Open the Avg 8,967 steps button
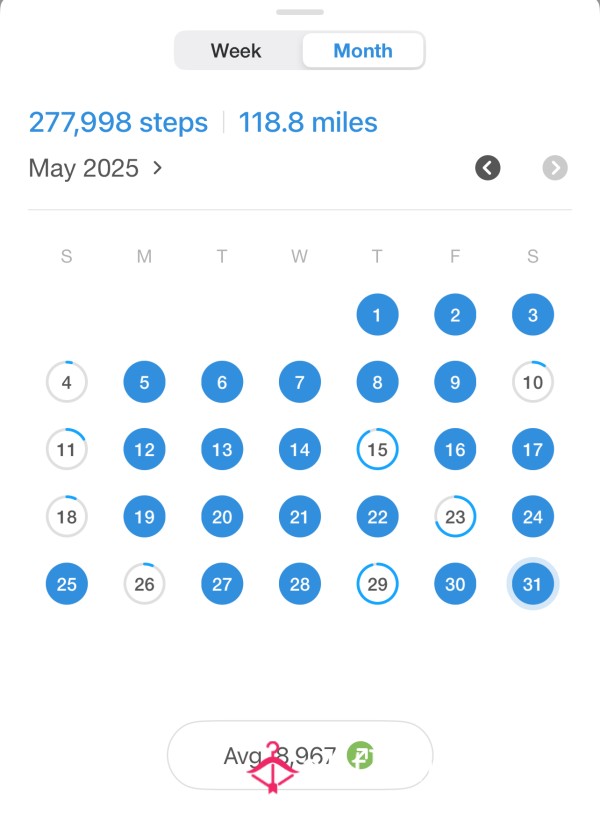 point(300,755)
